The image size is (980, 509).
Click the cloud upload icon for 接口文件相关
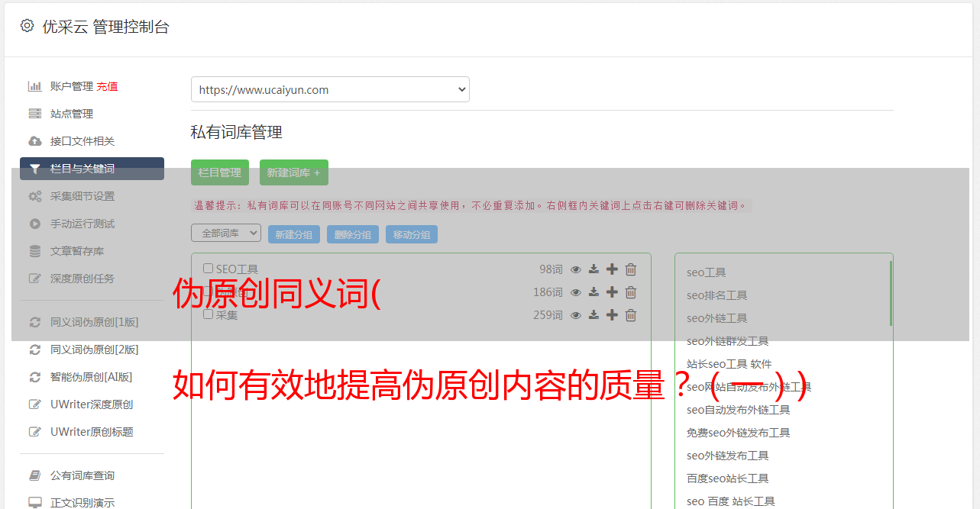(x=34, y=141)
